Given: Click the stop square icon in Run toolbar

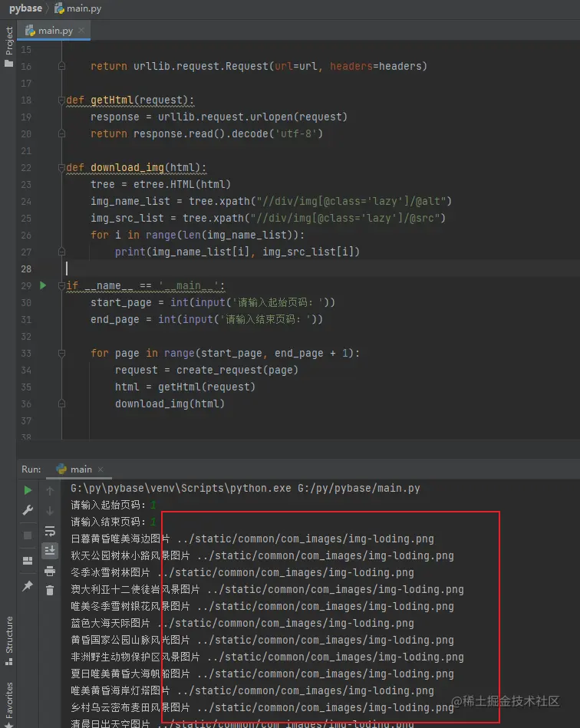Looking at the screenshot, I should [x=28, y=535].
